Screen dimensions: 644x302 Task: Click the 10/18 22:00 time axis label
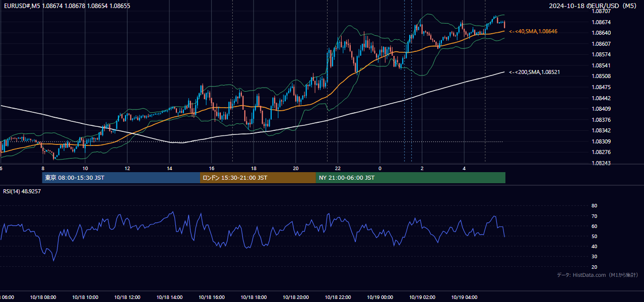[338, 297]
